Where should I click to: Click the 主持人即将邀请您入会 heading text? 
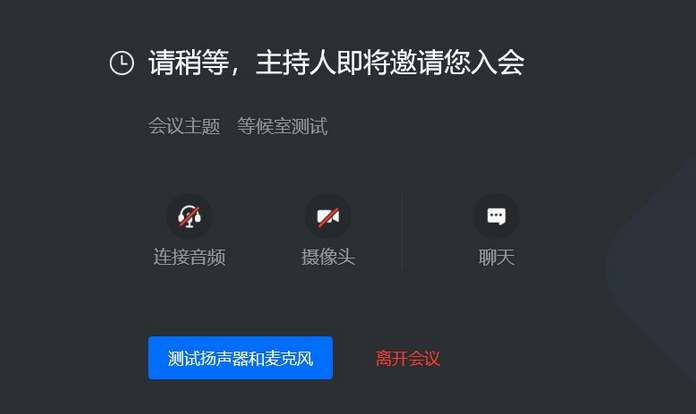click(x=390, y=63)
